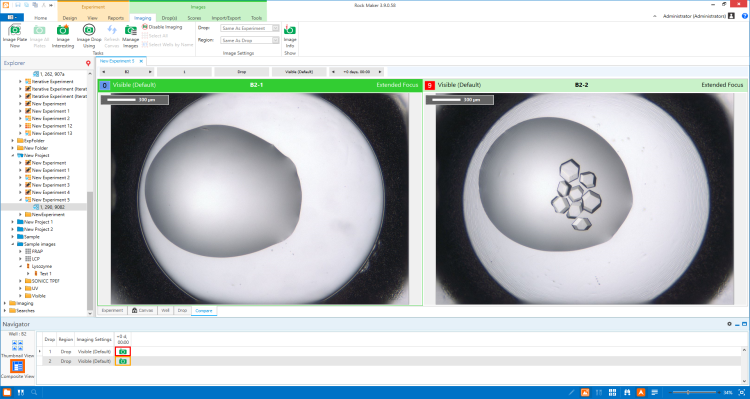
Task: Click the Drop selector button in canvas toolbar
Action: 242,72
